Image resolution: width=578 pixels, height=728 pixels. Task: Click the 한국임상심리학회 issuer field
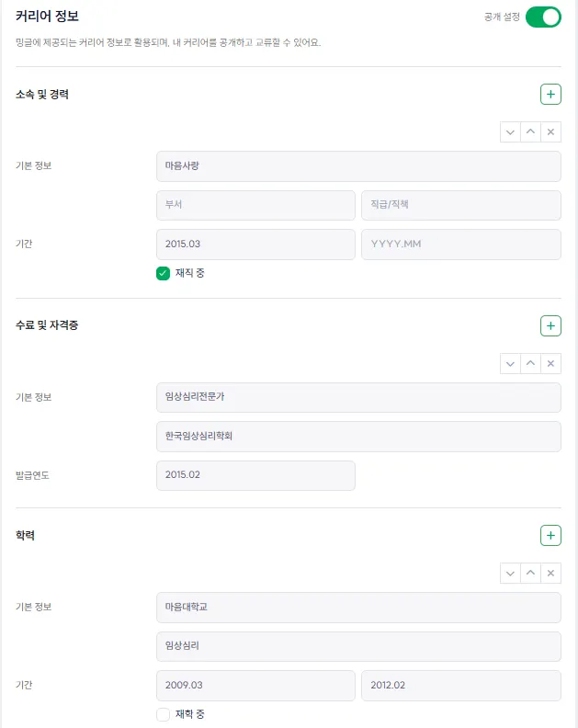(358, 437)
